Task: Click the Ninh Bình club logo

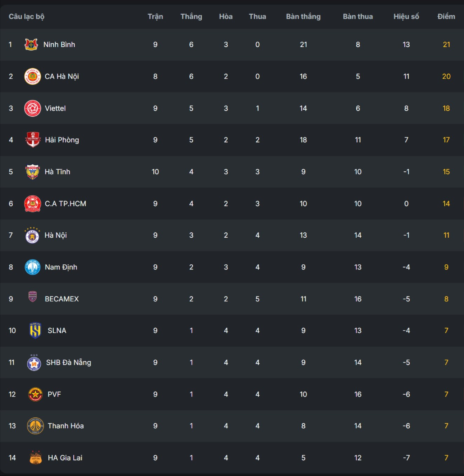Action: (31, 45)
